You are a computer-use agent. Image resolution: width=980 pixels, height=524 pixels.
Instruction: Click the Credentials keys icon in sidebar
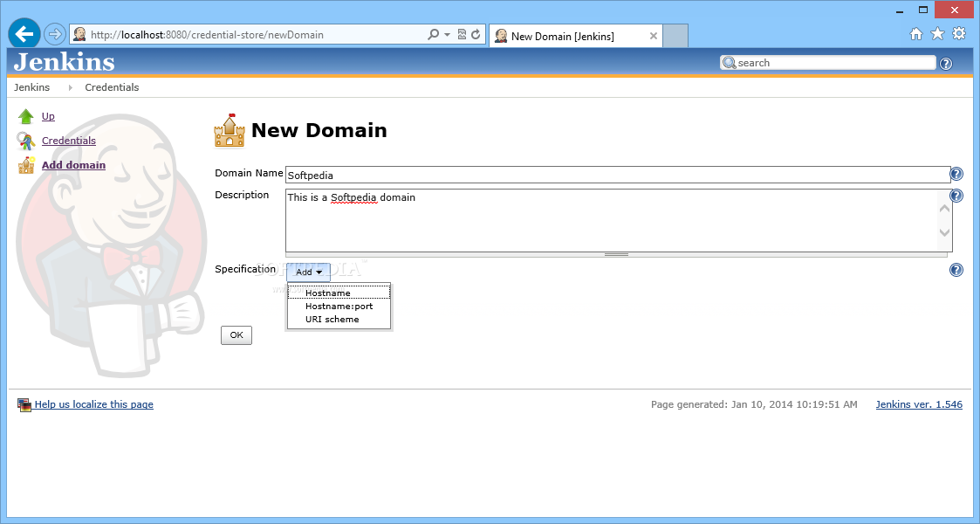[25, 141]
